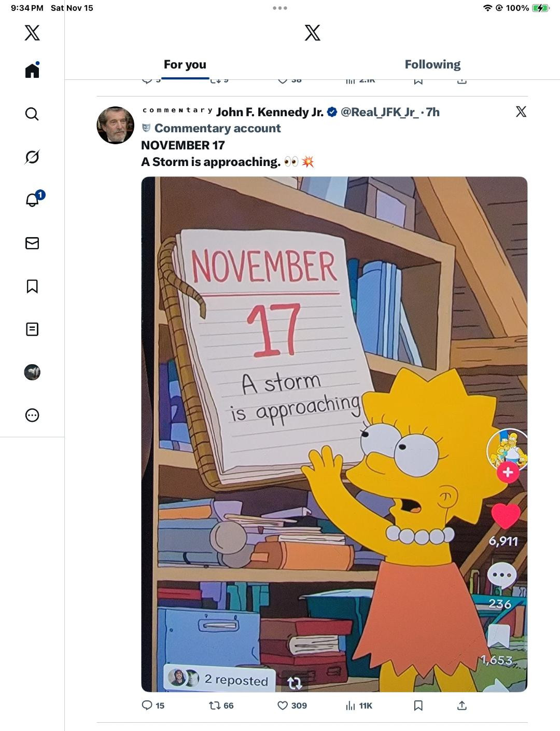The image size is (560, 731).
Task: Switch to the Following tab
Action: tap(432, 64)
